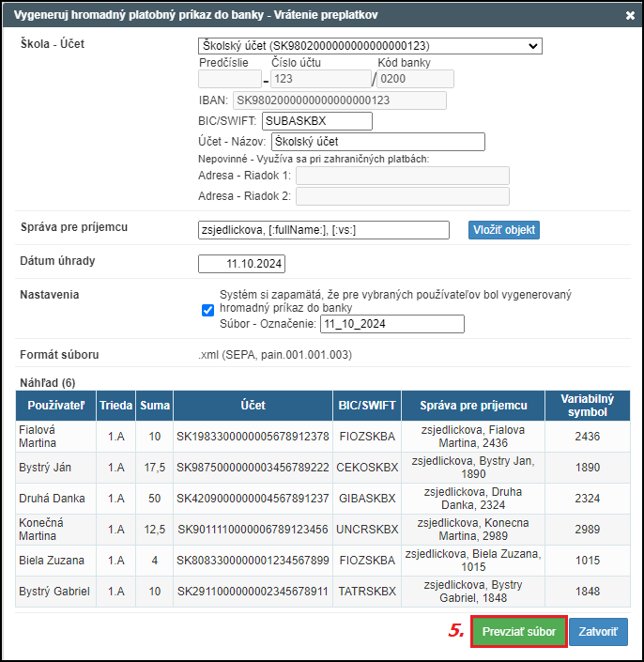Click account SK1983300000005678912378
The width and height of the screenshot is (644, 662).
pyautogui.click(x=253, y=437)
